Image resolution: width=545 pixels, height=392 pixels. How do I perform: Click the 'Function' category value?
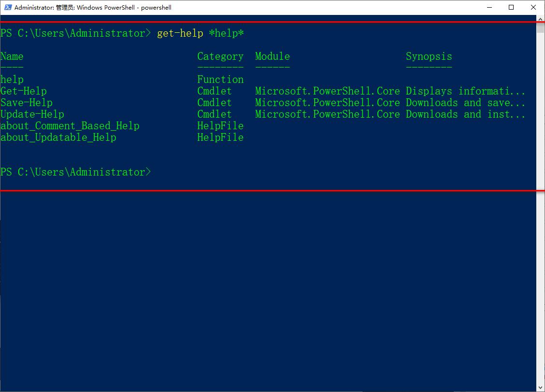[220, 80]
